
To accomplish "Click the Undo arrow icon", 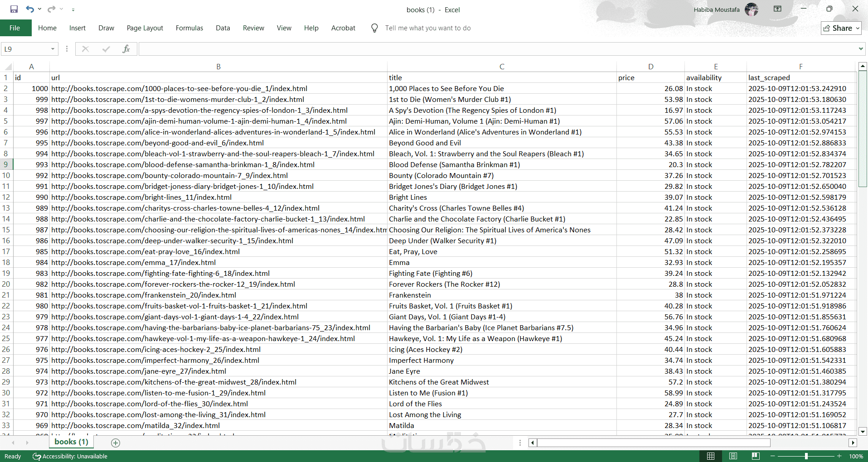I will point(30,9).
